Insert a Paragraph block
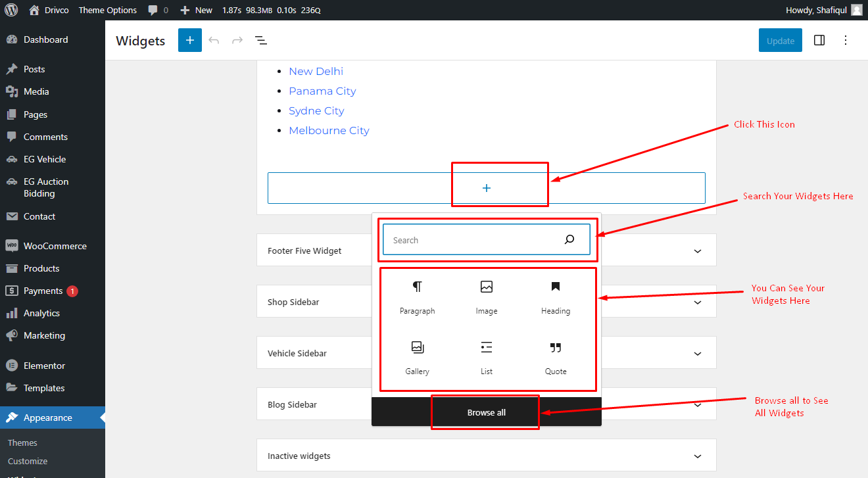This screenshot has height=478, width=868. [418, 297]
